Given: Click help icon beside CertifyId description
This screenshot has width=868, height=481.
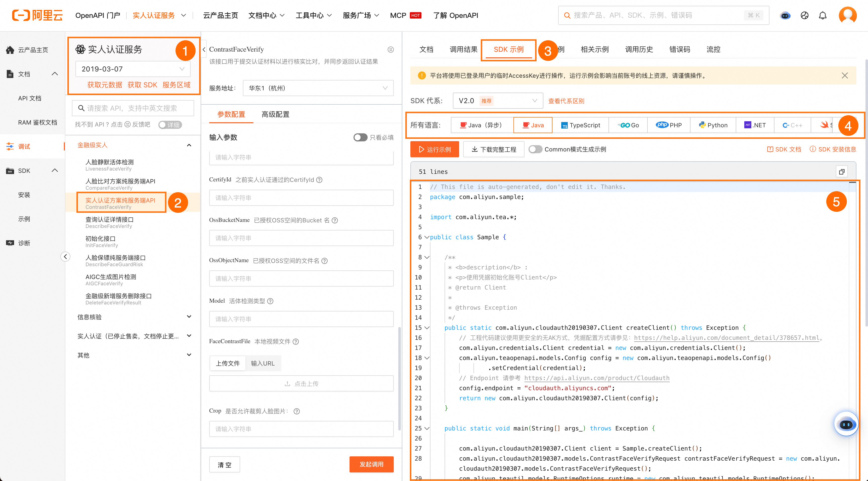Looking at the screenshot, I should (x=319, y=180).
